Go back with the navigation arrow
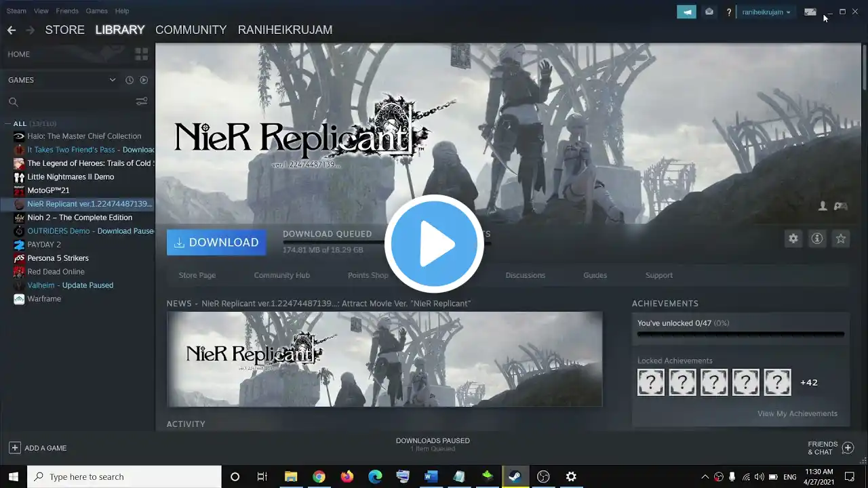 tap(12, 30)
